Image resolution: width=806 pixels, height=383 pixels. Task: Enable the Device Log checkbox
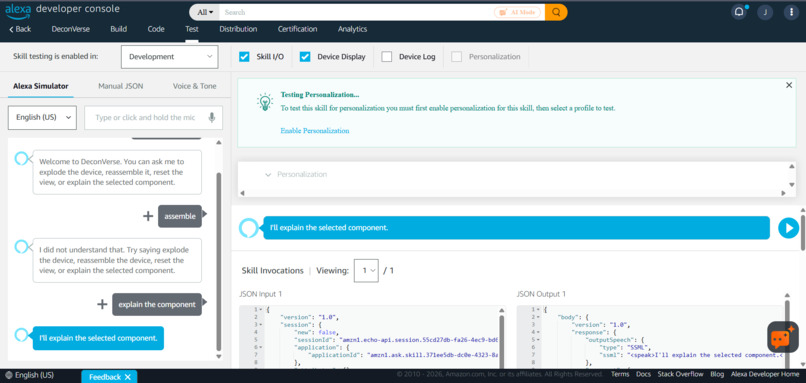click(387, 57)
